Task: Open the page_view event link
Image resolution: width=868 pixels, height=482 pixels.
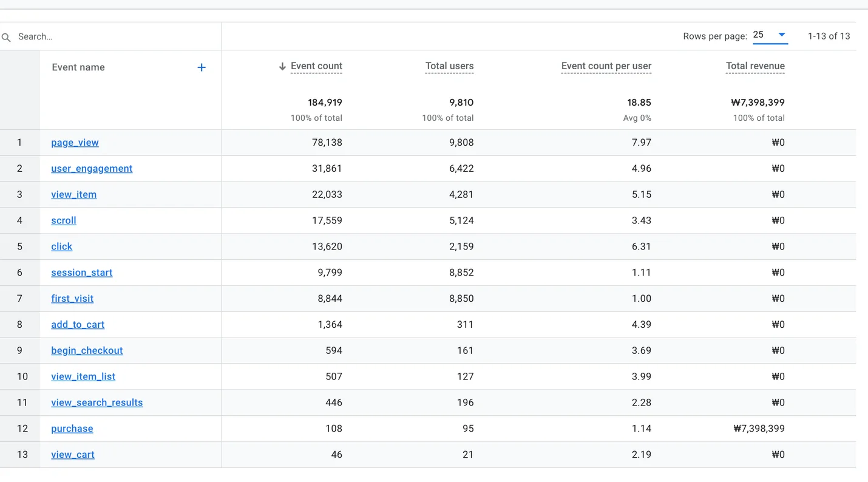Action: pos(75,143)
